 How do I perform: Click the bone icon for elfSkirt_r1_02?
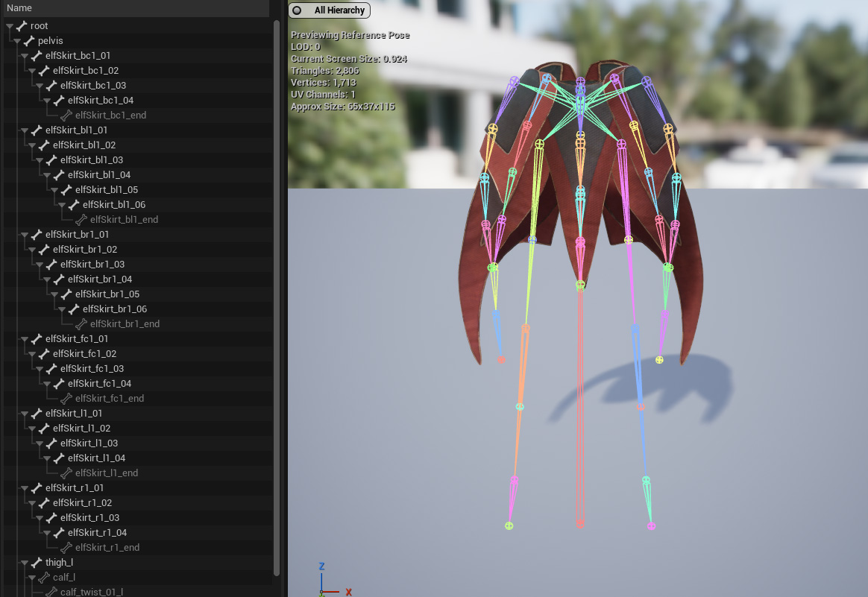click(x=44, y=504)
